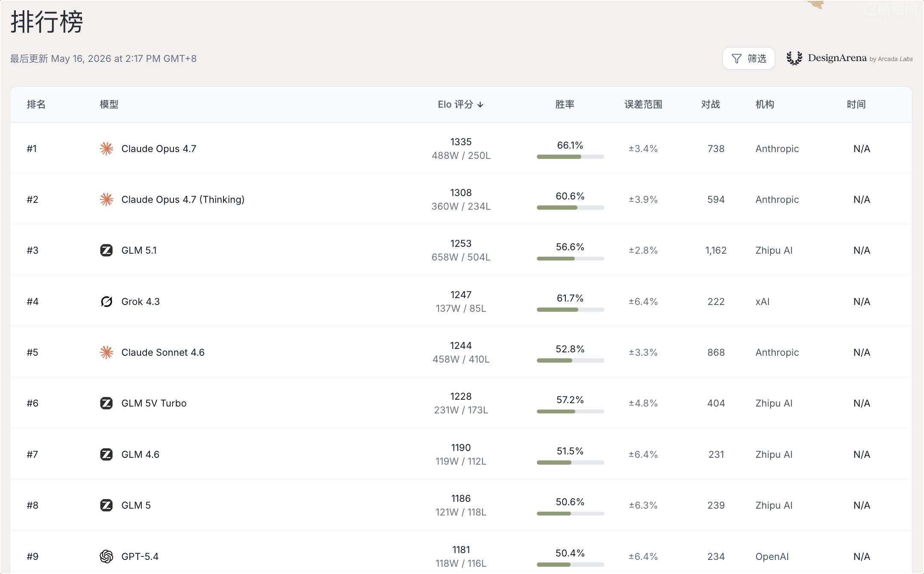Open the Claude Opus 4.7 model name
924x574 pixels.
[159, 149]
